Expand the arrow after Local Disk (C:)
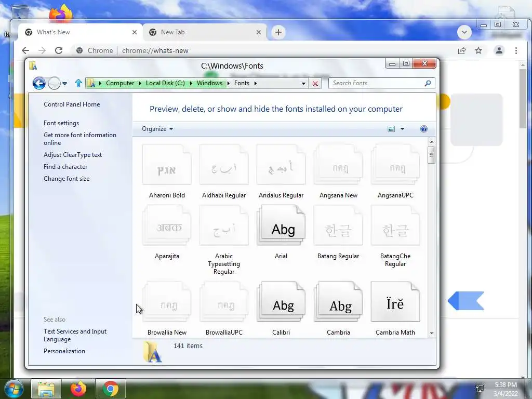Screen dimensions: 532x399 191,84
